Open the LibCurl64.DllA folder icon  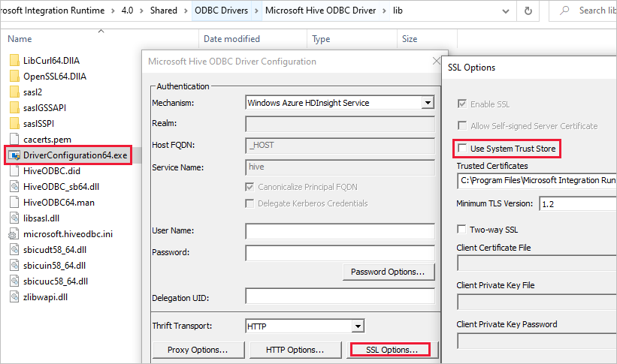point(14,61)
